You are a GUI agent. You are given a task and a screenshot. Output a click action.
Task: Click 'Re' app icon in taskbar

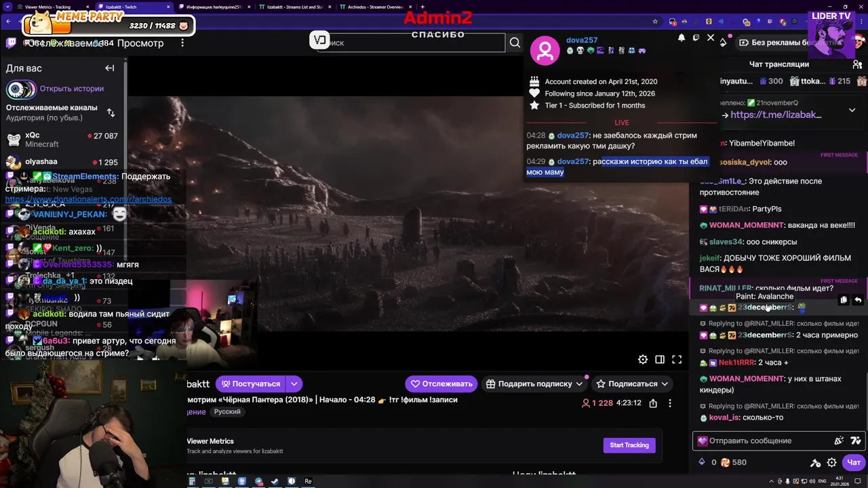308,481
